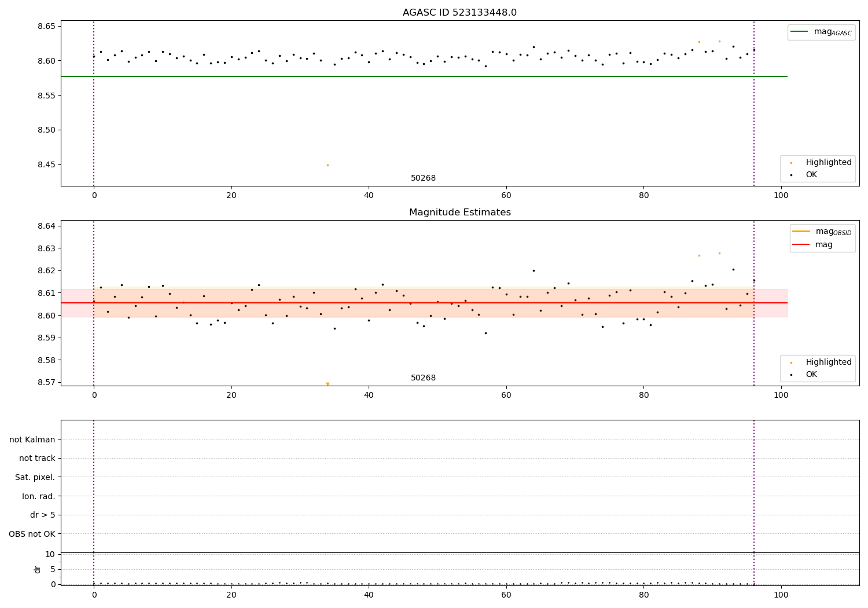Viewport: 868px width, 608px height.
Task: Click the '8.63' y-axis tick label
Action: (46, 248)
